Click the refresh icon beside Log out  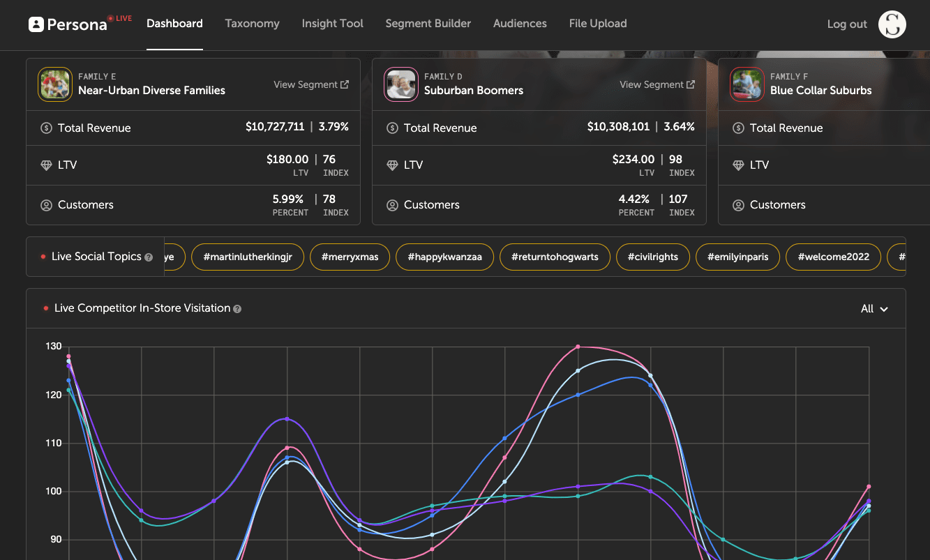click(892, 24)
